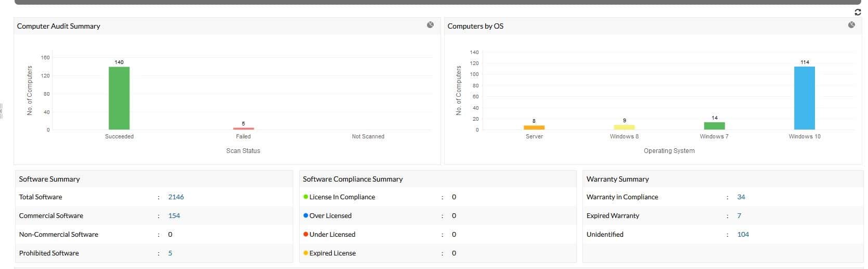View the 7 Expired Warranty computers
This screenshot has width=868, height=269.
pyautogui.click(x=739, y=216)
